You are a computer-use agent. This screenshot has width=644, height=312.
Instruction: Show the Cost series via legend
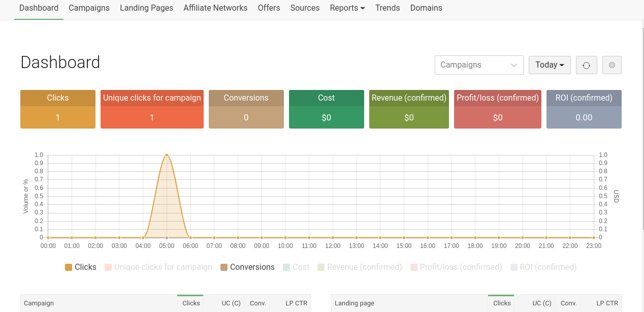(x=296, y=267)
